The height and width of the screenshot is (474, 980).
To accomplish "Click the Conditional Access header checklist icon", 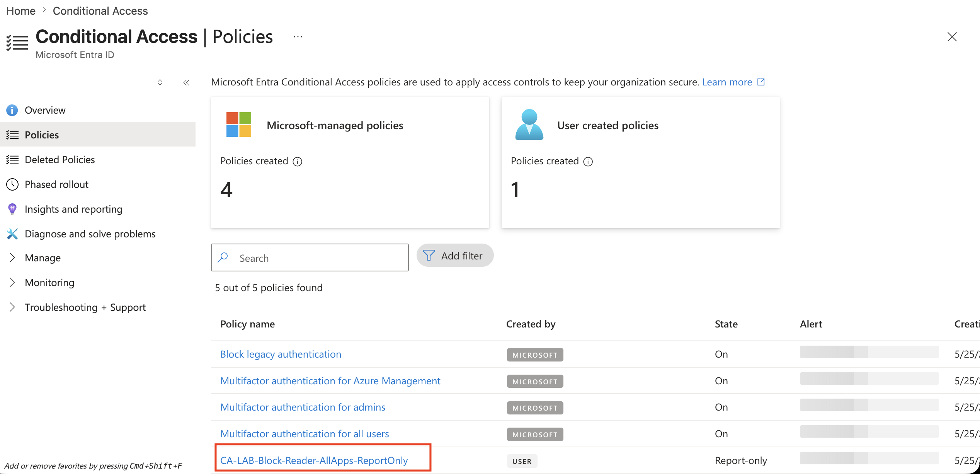I will 17,43.
